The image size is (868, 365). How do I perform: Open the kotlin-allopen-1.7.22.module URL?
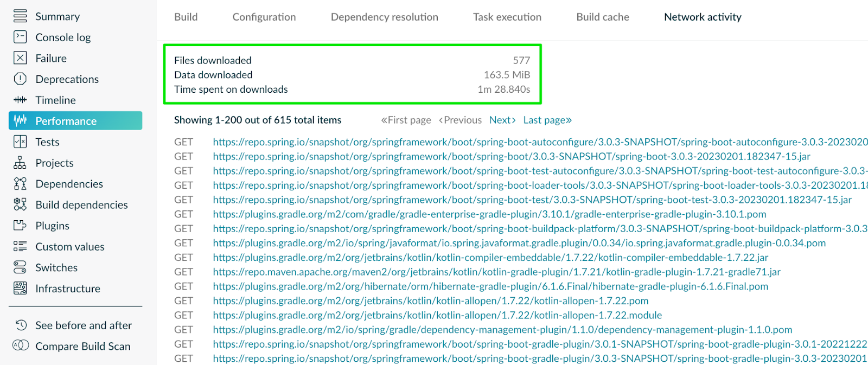click(x=437, y=315)
